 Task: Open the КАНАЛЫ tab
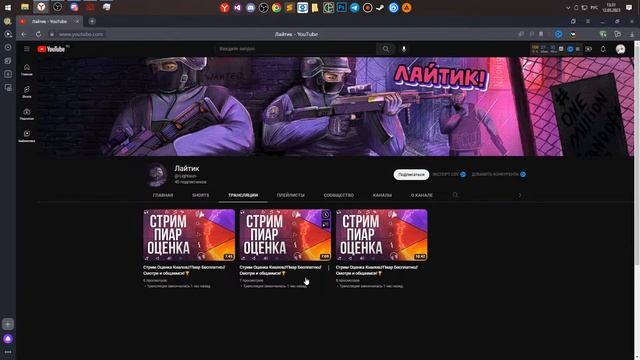[382, 195]
